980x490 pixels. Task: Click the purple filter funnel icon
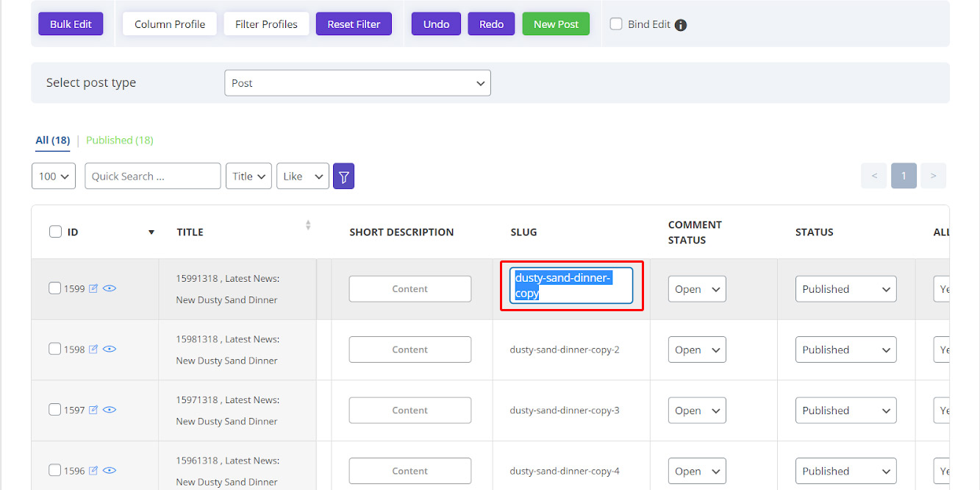click(343, 176)
